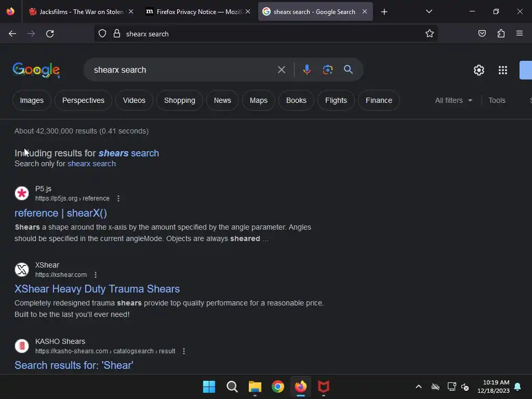Open the Google apps grid
The image size is (532, 399).
tap(502, 70)
